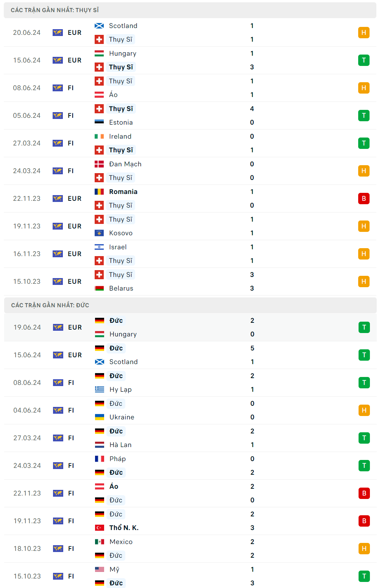Open the Đan Mạch team link
This screenshot has height=588, width=379.
[125, 164]
